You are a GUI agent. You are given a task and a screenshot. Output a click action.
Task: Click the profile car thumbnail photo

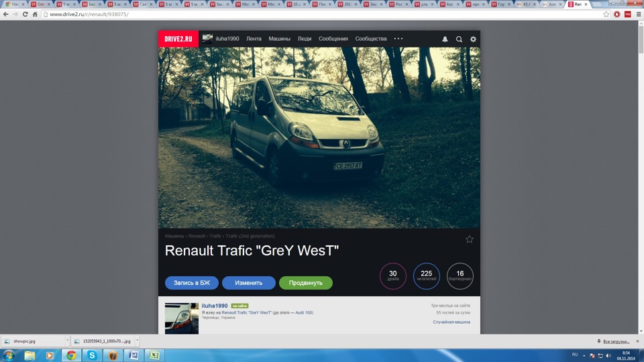point(182,318)
